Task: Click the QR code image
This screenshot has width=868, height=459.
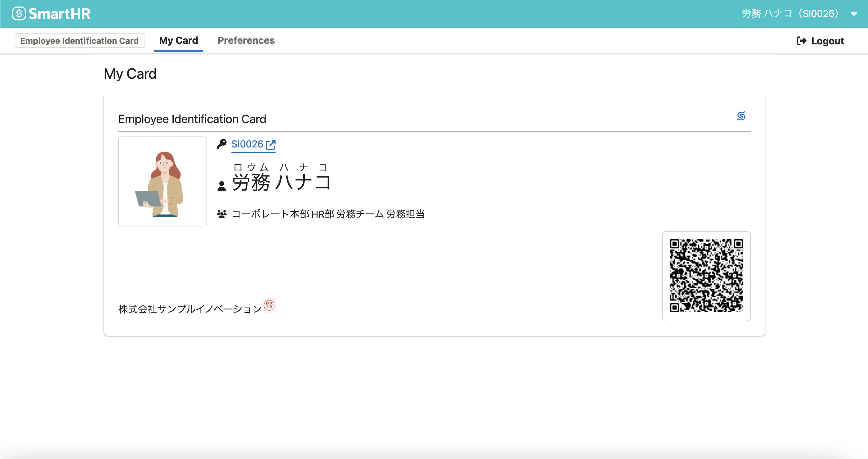Action: [706, 276]
